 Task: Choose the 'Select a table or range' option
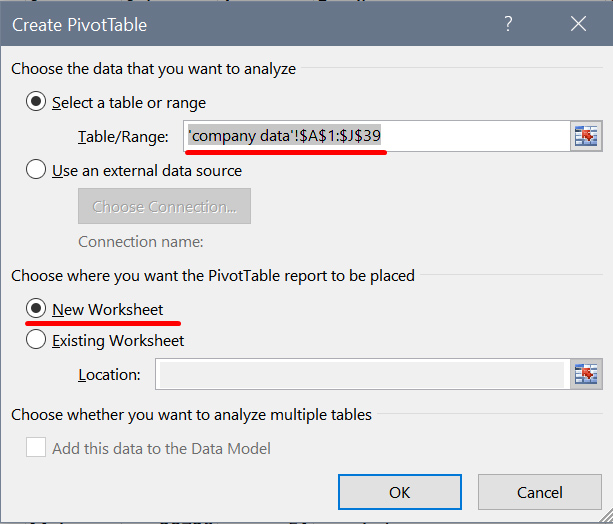tap(36, 102)
